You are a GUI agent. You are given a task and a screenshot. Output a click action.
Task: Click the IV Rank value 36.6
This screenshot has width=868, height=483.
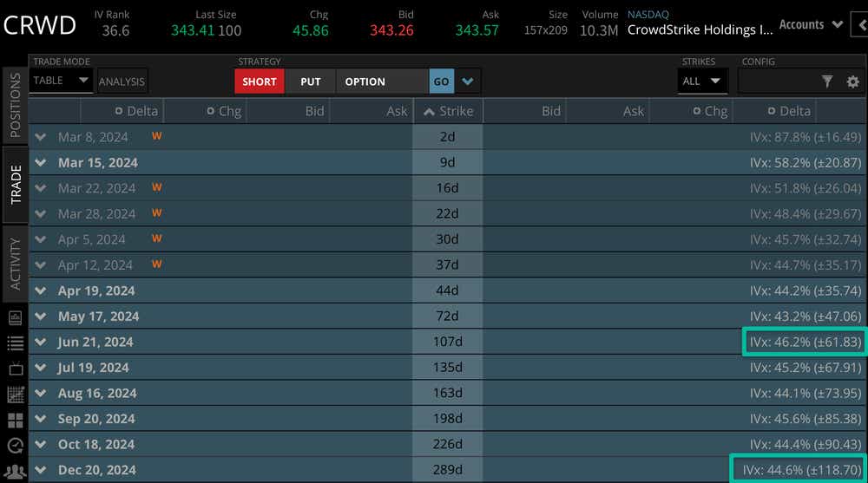pyautogui.click(x=115, y=30)
